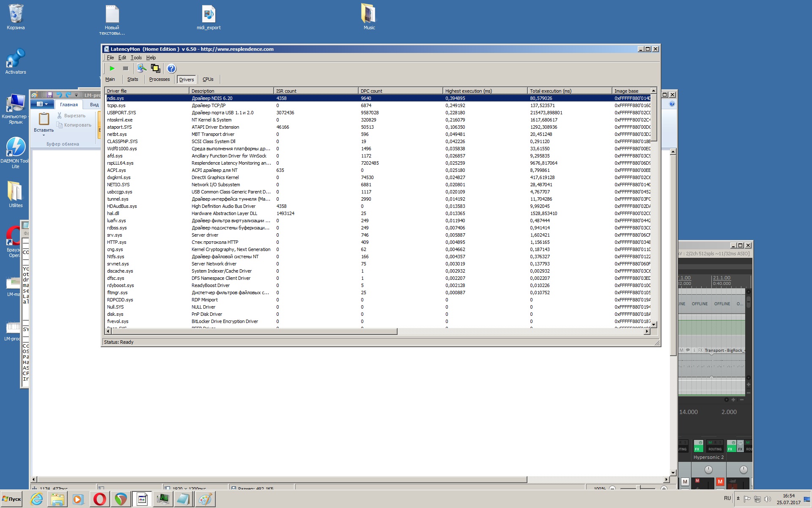This screenshot has height=508, width=812.
Task: Toggle the white M mute button on left mixer strip
Action: point(685,482)
